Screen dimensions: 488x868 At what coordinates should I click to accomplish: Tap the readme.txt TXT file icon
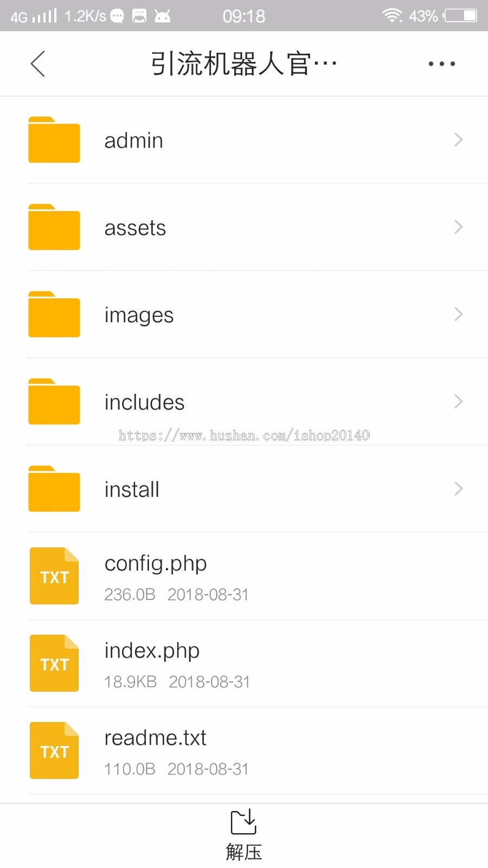(x=54, y=751)
